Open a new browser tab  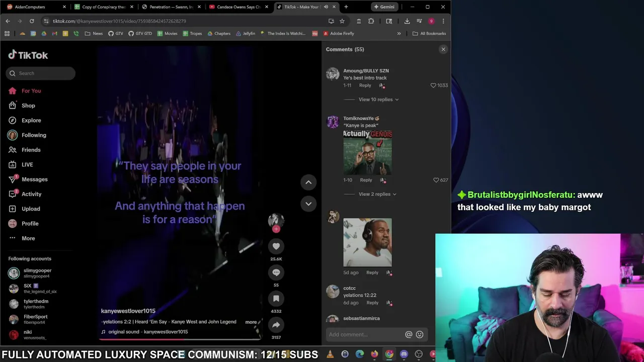click(x=346, y=7)
